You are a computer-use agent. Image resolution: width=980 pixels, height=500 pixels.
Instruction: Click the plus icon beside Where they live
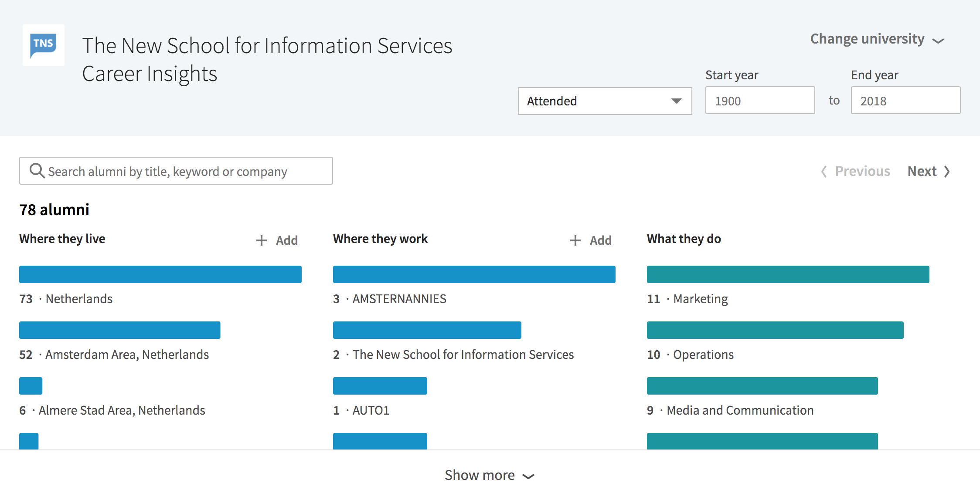pyautogui.click(x=262, y=240)
